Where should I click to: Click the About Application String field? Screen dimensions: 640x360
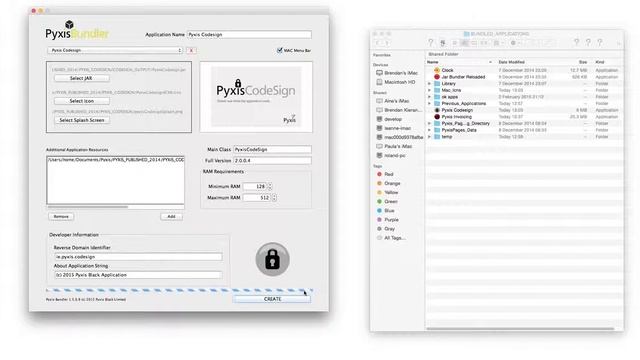138,275
